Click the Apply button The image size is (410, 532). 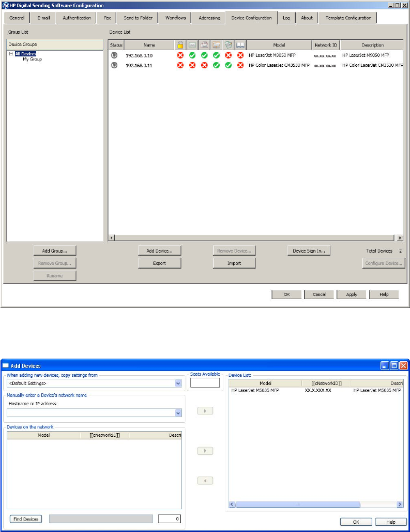pyautogui.click(x=352, y=294)
